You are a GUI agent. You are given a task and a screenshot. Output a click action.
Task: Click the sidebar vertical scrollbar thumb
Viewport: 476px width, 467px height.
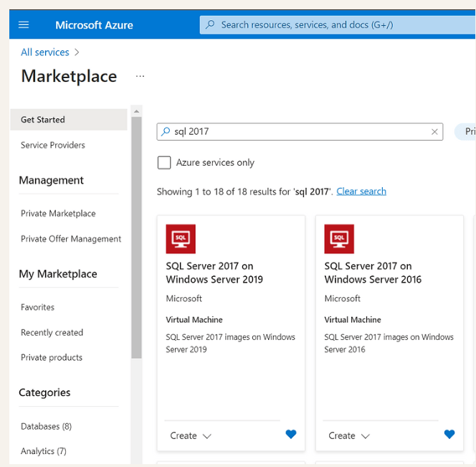click(x=137, y=237)
